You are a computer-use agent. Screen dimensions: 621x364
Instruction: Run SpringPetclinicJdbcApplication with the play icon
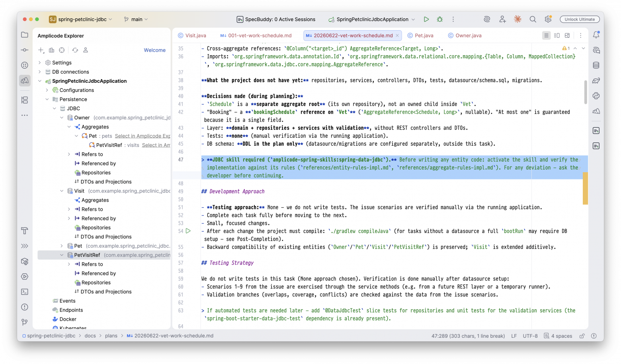coord(426,19)
